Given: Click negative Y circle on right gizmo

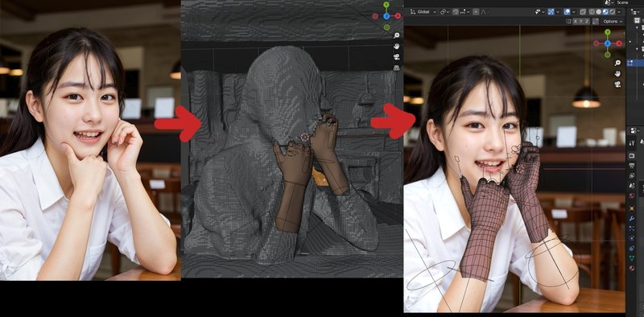Looking at the screenshot, I should 608,54.
